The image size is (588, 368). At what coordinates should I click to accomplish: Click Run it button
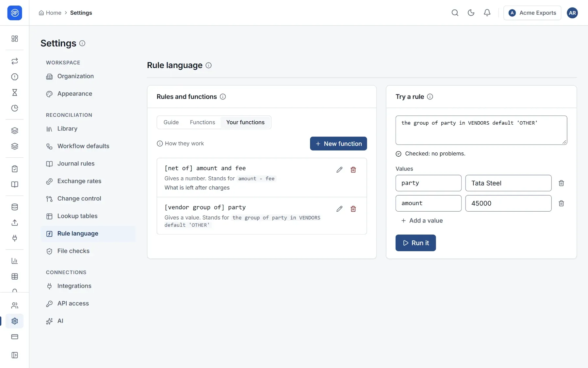[416, 243]
